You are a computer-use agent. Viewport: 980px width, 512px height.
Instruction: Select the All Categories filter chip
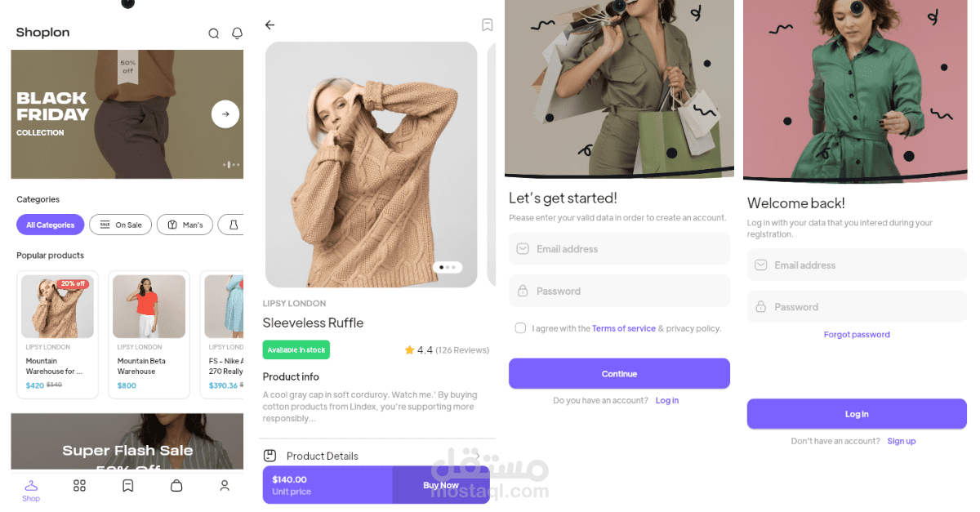coord(50,225)
